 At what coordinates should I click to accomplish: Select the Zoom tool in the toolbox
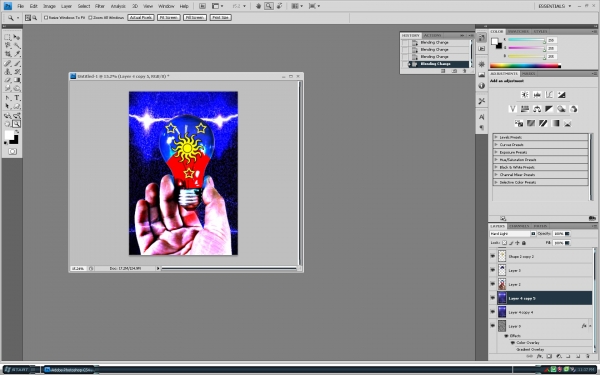coord(16,124)
